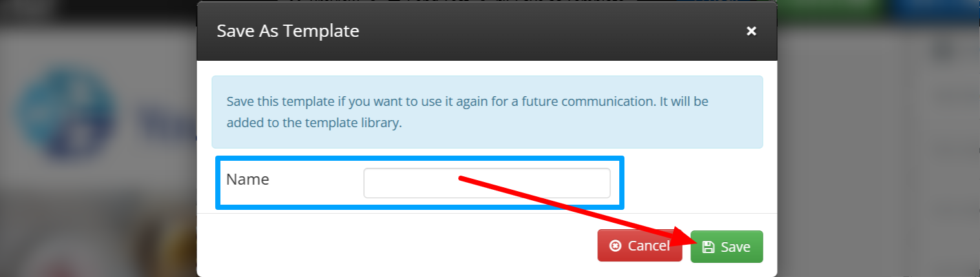Click the Name field label
The height and width of the screenshot is (277, 980).
pos(248,180)
